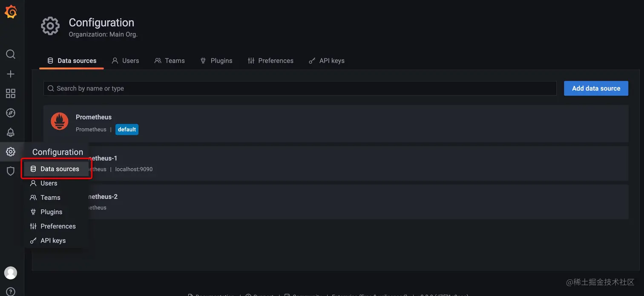Open the Help question mark icon
This screenshot has height=296, width=644.
(11, 292)
